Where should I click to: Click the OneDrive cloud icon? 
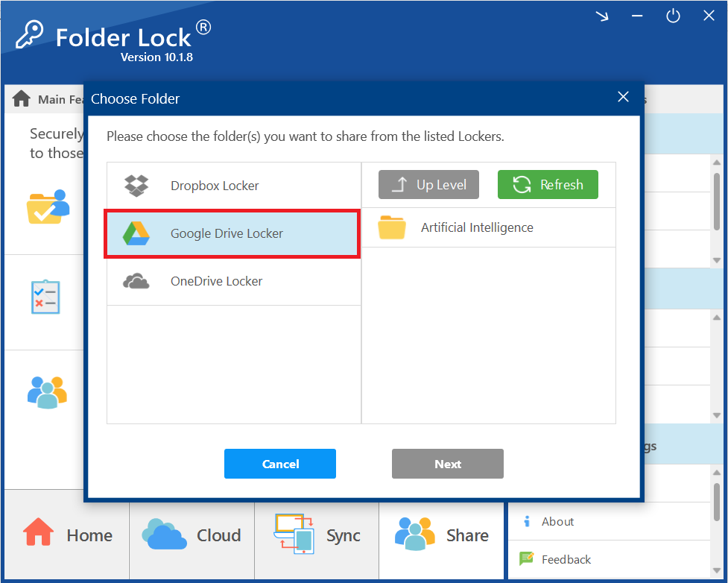click(136, 281)
